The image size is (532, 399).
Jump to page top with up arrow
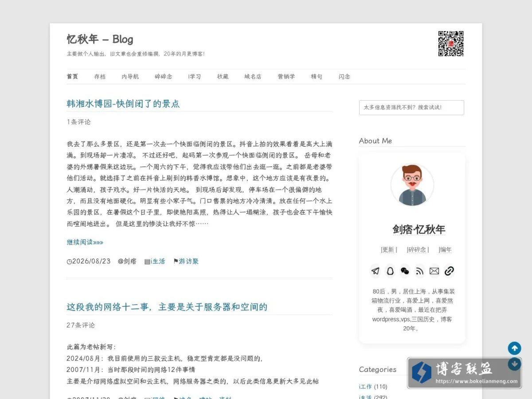point(514,348)
